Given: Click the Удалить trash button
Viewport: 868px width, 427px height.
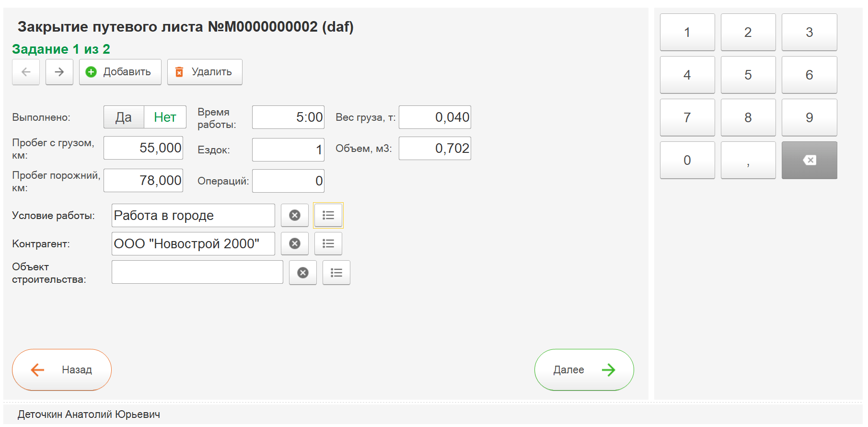Looking at the screenshot, I should click(x=205, y=72).
